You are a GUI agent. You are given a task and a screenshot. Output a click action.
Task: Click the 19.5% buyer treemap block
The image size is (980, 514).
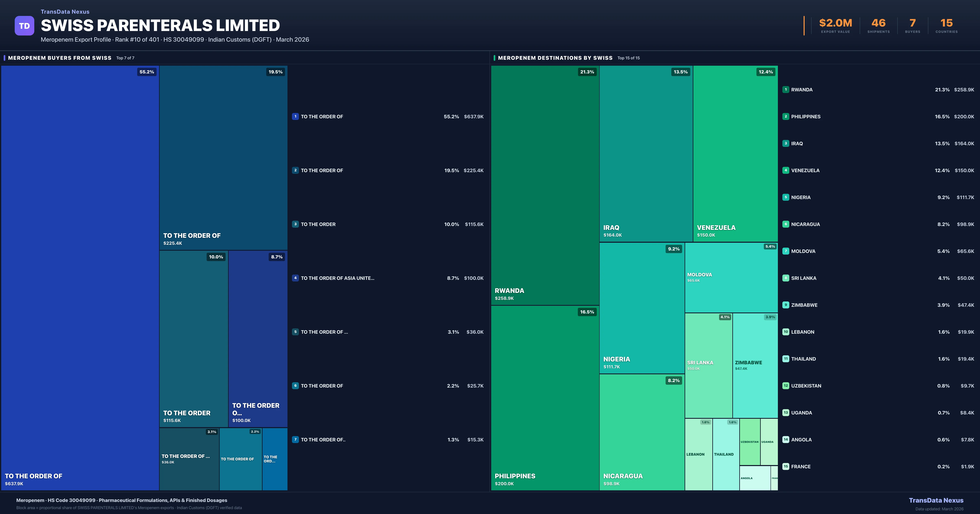[223, 157]
